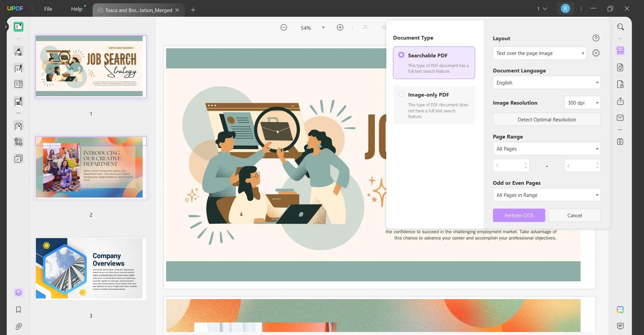Viewport: 644px width, 335px height.
Task: Open the window count dropdown '1'
Action: tap(542, 9)
